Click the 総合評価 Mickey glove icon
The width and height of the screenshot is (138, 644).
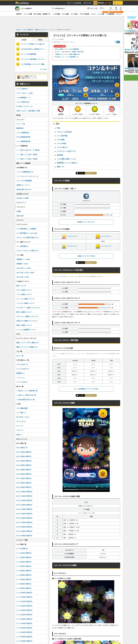click(x=61, y=109)
